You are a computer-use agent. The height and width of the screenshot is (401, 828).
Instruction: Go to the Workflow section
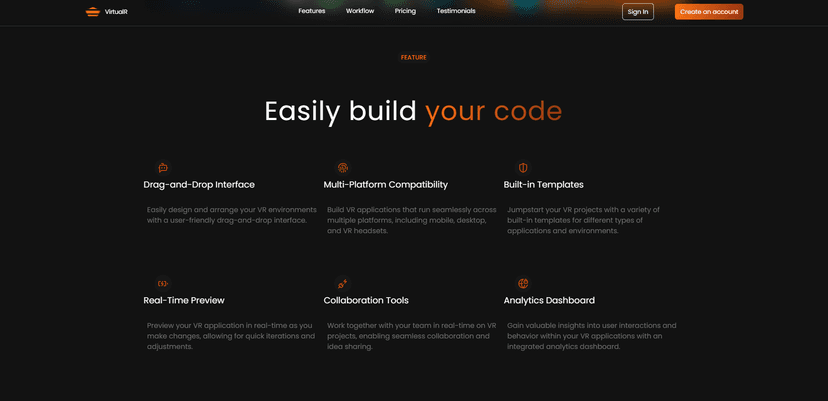tap(360, 11)
